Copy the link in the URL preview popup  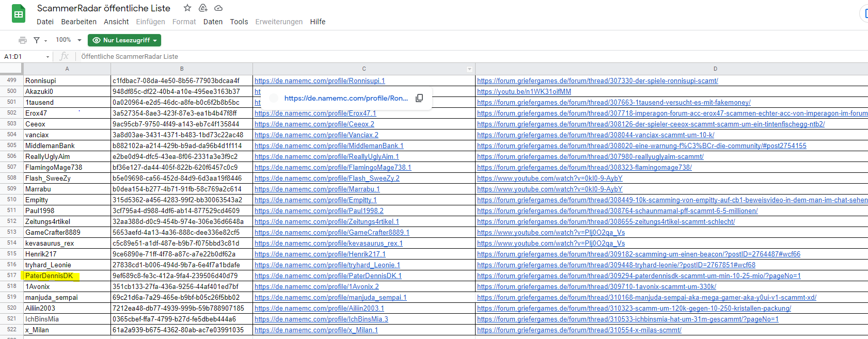[419, 98]
